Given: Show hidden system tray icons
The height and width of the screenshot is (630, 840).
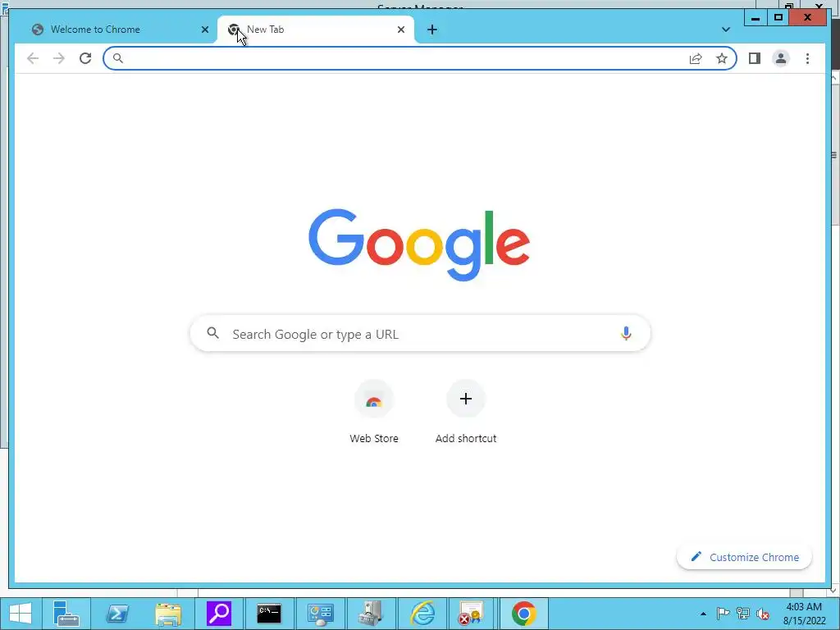Looking at the screenshot, I should 703,614.
